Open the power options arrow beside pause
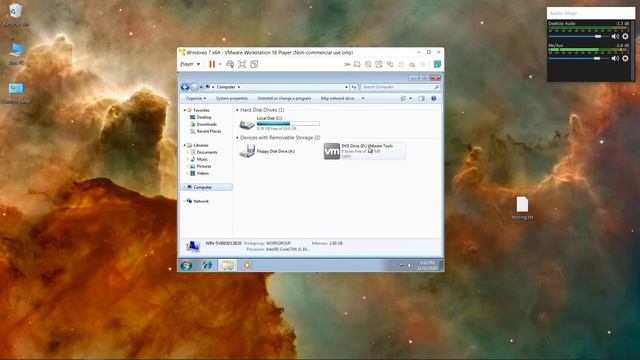Screen dimensions: 640x360 (220, 64)
